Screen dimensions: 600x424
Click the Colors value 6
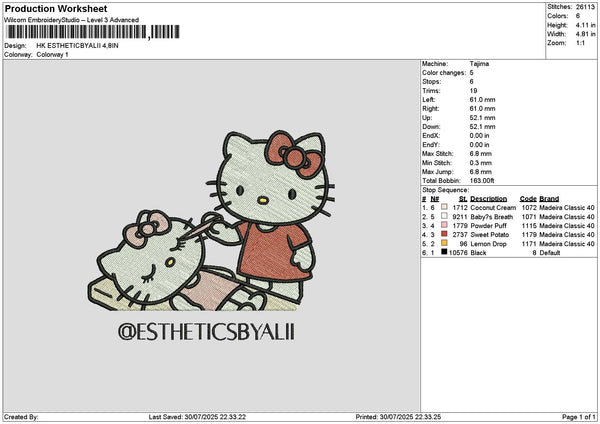pos(578,16)
